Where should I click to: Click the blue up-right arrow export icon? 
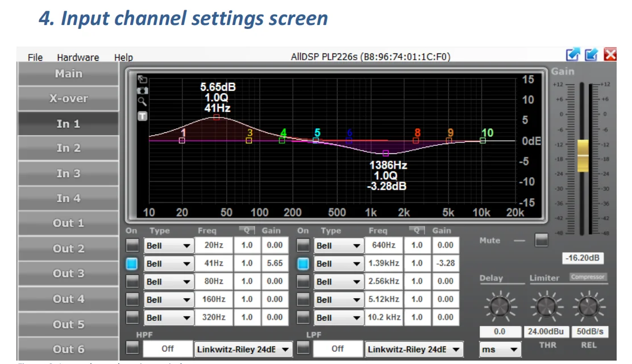pos(573,55)
